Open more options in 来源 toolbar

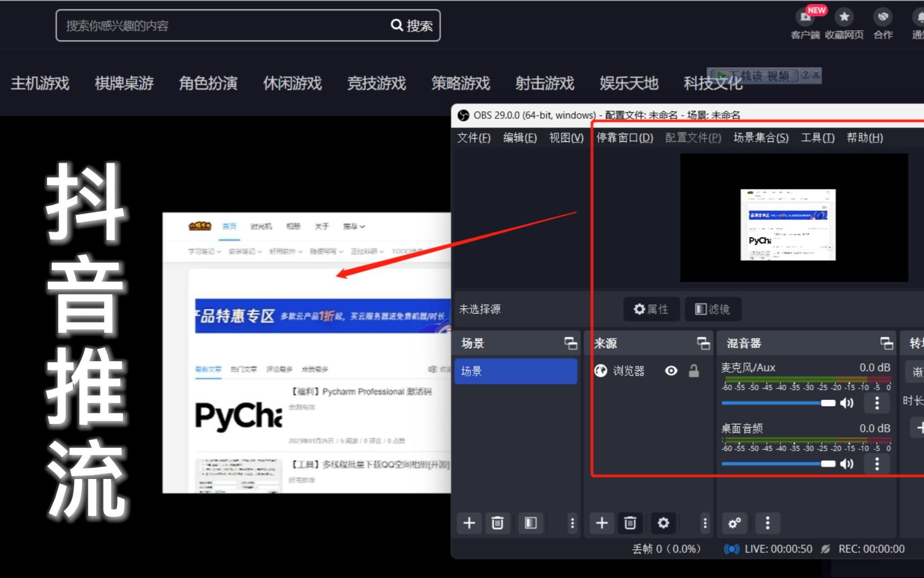click(x=705, y=523)
